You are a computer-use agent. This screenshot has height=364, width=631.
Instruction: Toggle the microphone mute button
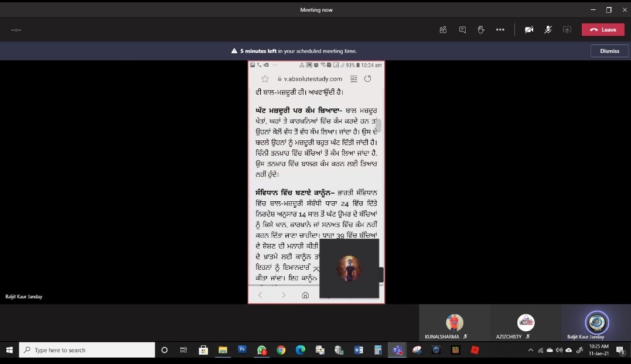548,30
